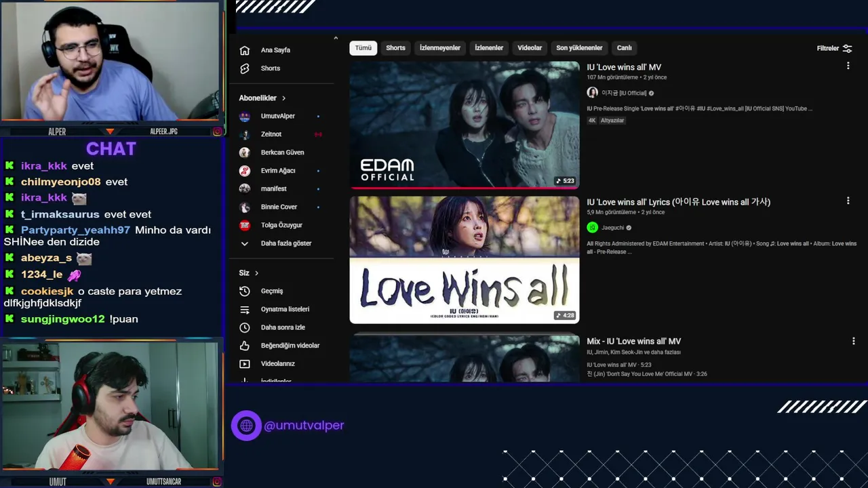Open Berkcan Güven channel avatar
This screenshot has width=868, height=488.
tap(245, 152)
